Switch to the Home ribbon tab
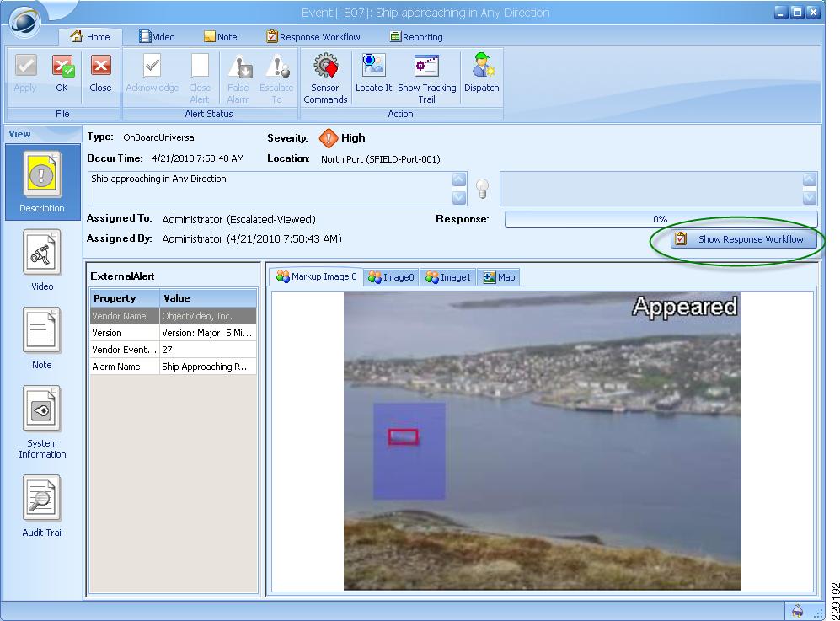The image size is (840, 621). tap(90, 37)
